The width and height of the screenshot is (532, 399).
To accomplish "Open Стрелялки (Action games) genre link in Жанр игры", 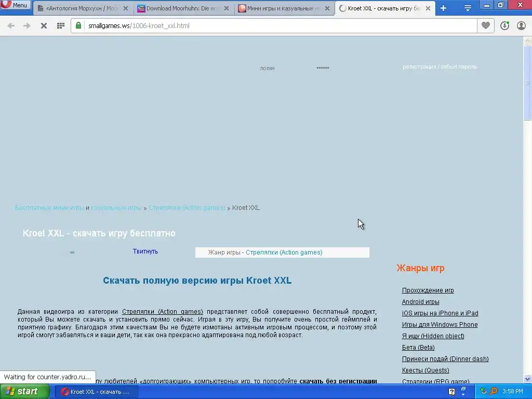I will (x=284, y=252).
